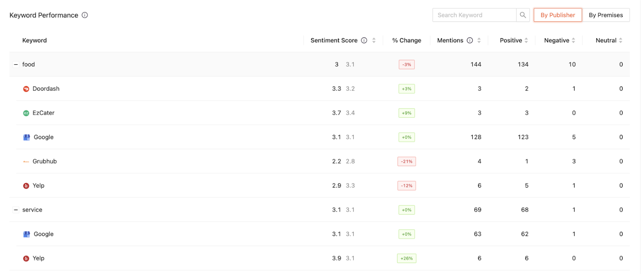The height and width of the screenshot is (274, 644).
Task: Collapse the service keyword row
Action: click(x=16, y=210)
